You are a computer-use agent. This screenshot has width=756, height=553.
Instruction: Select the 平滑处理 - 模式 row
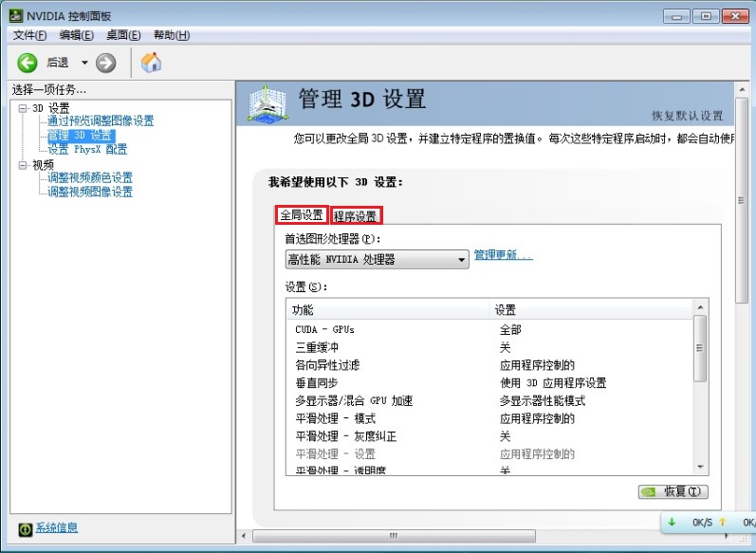[489, 418]
